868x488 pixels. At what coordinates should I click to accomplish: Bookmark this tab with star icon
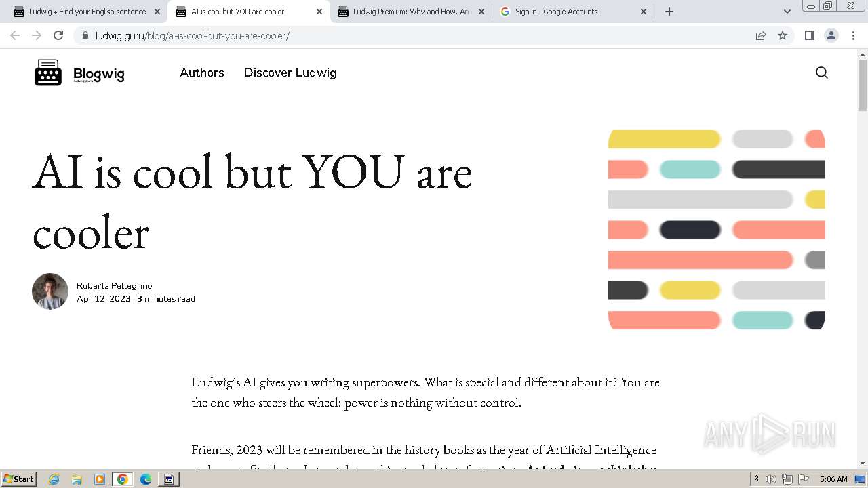[783, 35]
